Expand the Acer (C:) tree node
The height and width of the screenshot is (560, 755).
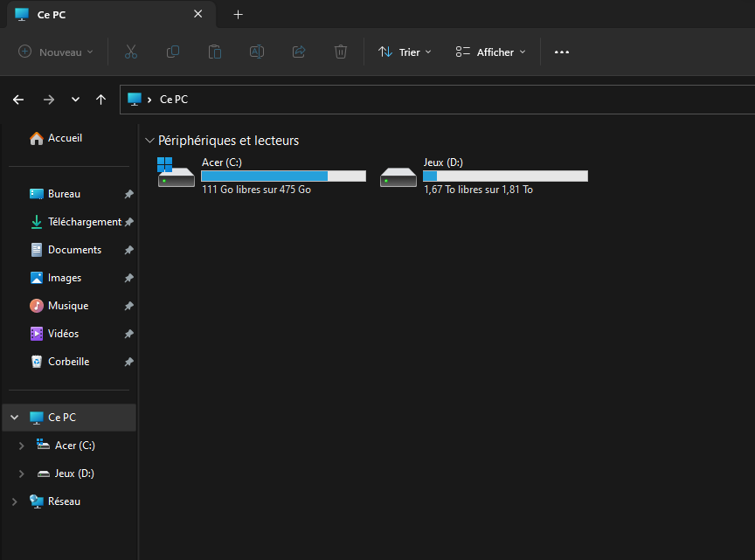point(22,446)
